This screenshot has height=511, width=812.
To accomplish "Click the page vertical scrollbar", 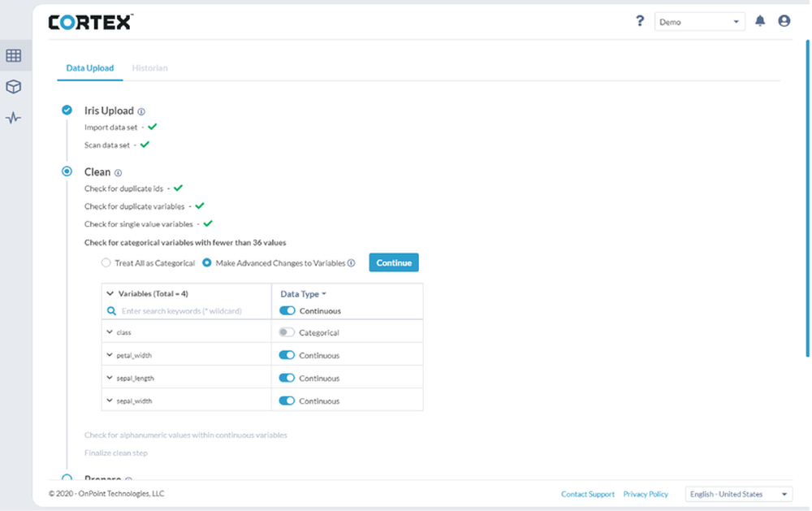I will [x=807, y=198].
